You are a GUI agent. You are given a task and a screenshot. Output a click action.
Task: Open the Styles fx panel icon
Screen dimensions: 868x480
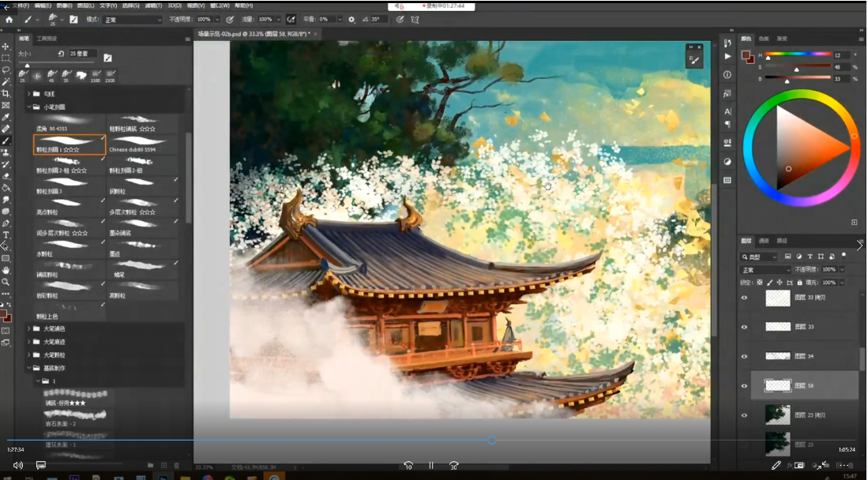click(727, 94)
